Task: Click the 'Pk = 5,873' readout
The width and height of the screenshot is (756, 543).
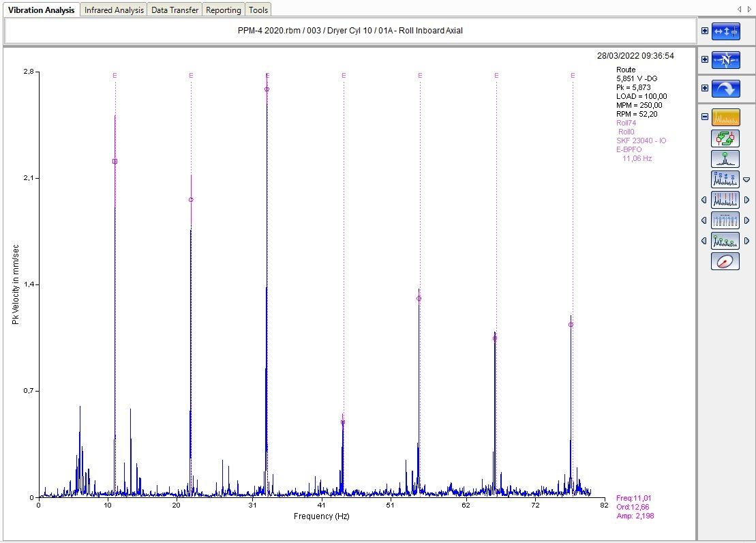Action: 633,87
